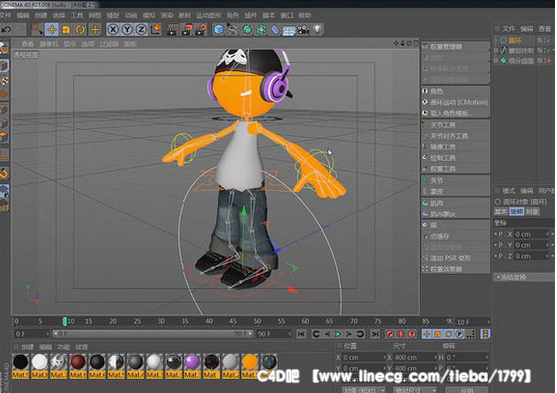Click the Undo arrow icon
Viewport: 557px width, 393px height.
(6, 29)
